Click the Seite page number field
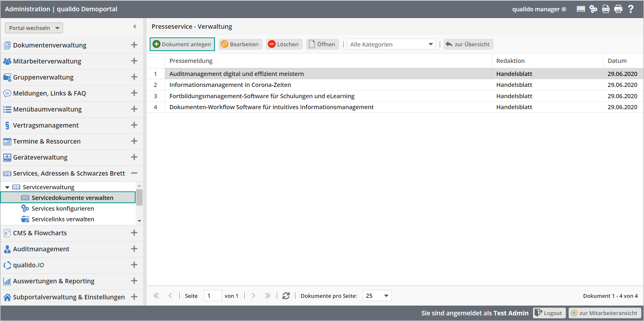Screen dimensions: 644x321 click(213, 296)
